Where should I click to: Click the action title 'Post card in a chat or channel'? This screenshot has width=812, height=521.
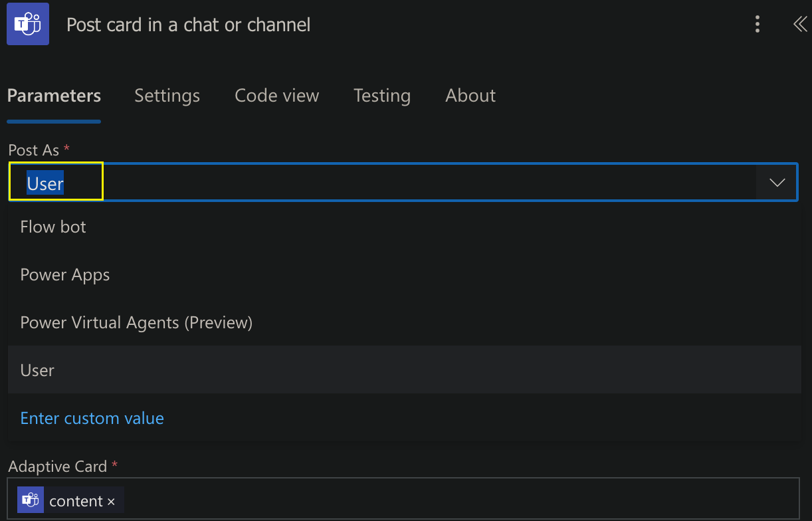pyautogui.click(x=189, y=25)
